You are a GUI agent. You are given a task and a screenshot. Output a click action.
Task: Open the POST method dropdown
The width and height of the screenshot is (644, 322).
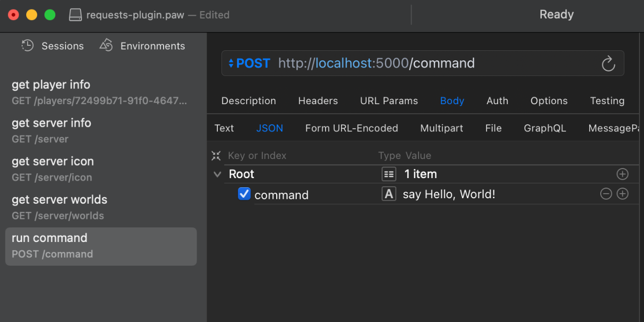pyautogui.click(x=250, y=63)
